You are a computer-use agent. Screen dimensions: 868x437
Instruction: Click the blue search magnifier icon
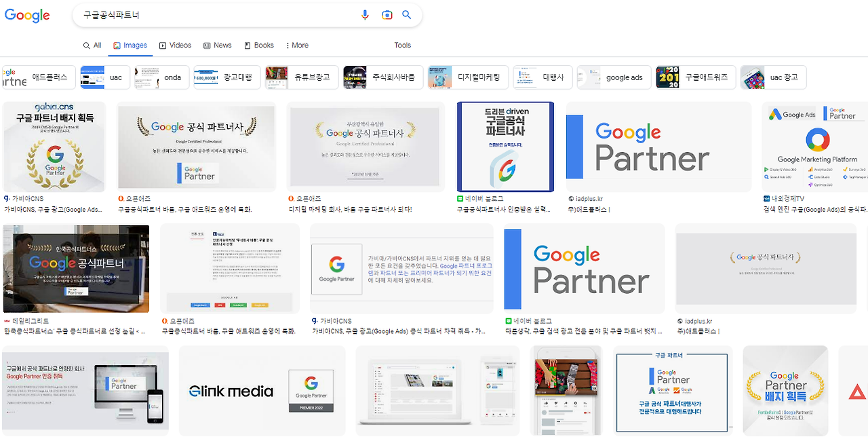click(x=407, y=15)
